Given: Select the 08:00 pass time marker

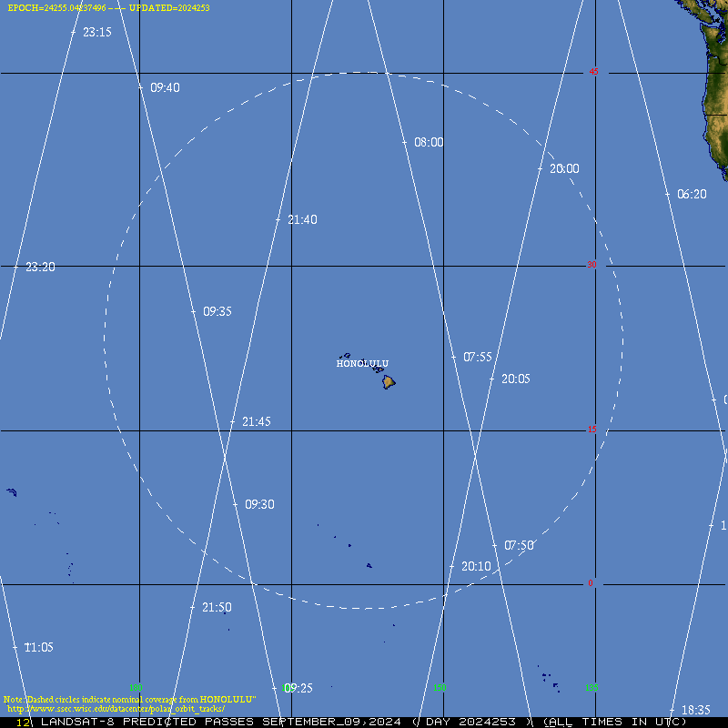Looking at the screenshot, I should [428, 143].
